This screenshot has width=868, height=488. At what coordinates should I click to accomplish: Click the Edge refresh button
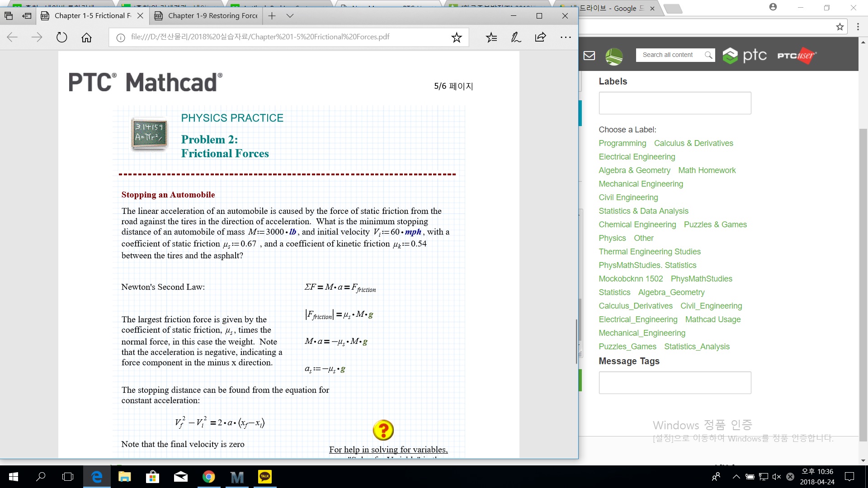[x=61, y=37]
